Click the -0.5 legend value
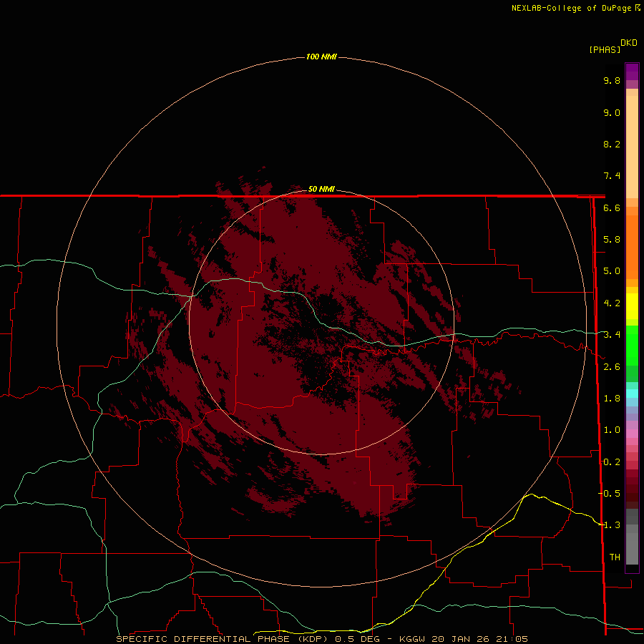 (610, 493)
